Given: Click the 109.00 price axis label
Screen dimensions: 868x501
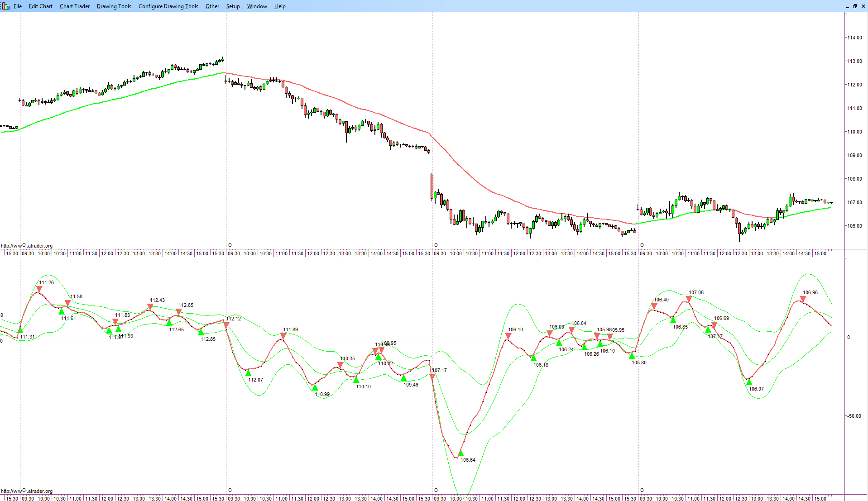Looking at the screenshot, I should pos(855,156).
